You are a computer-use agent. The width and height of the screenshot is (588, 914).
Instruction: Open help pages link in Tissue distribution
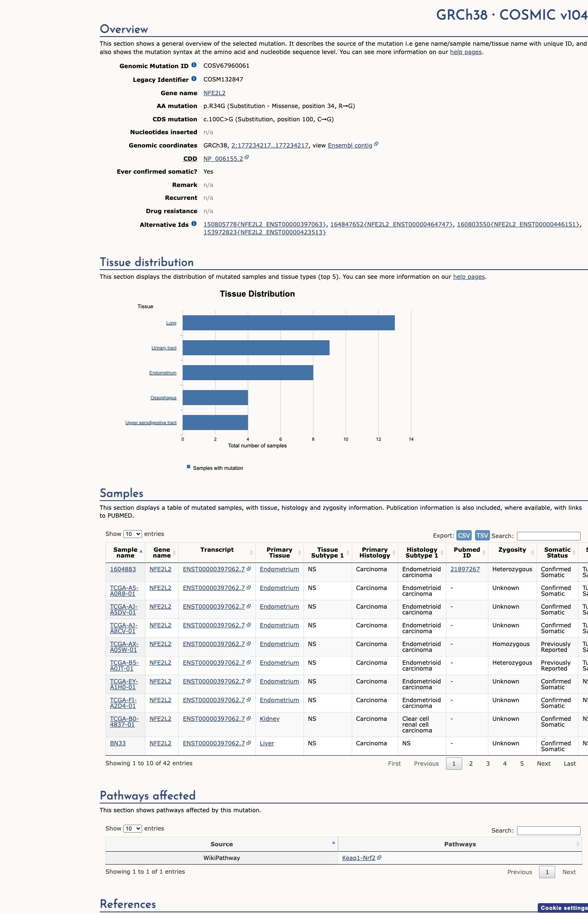(469, 277)
